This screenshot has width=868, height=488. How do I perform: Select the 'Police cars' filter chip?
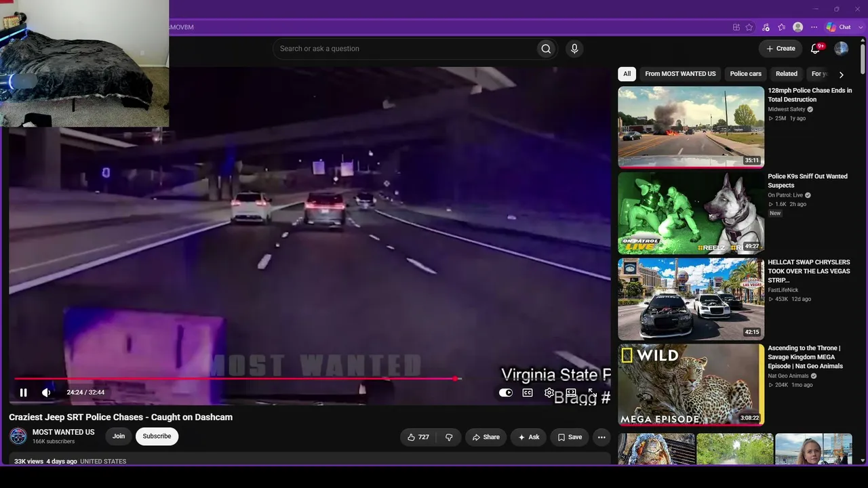pos(746,74)
